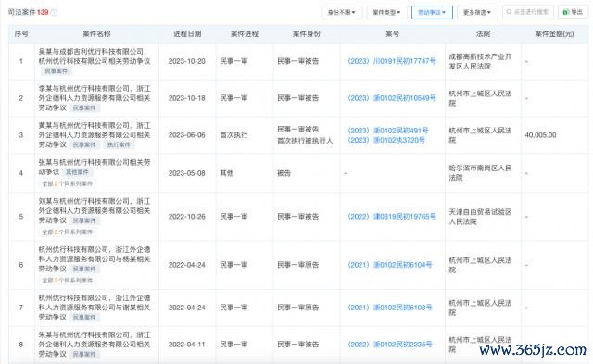593x364 pixels.
Task: Open the 身份不限 identity filter dropdown
Action: click(x=342, y=12)
